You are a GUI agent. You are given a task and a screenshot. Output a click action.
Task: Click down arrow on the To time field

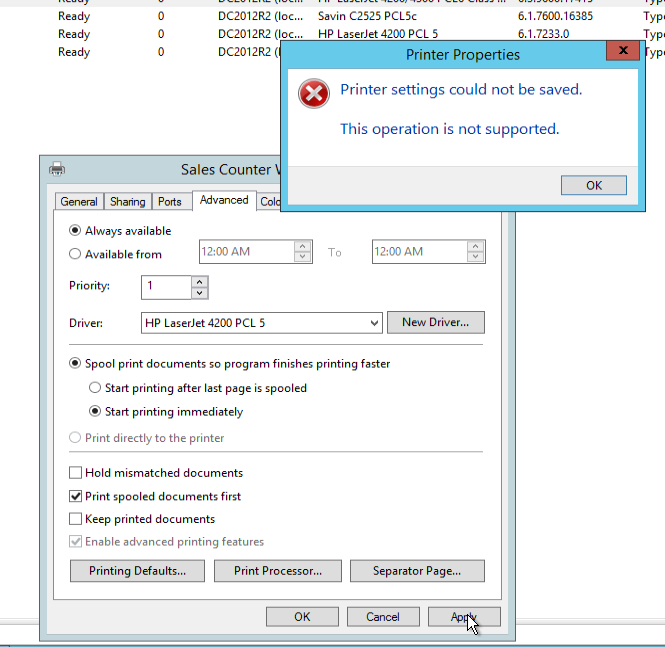475,257
